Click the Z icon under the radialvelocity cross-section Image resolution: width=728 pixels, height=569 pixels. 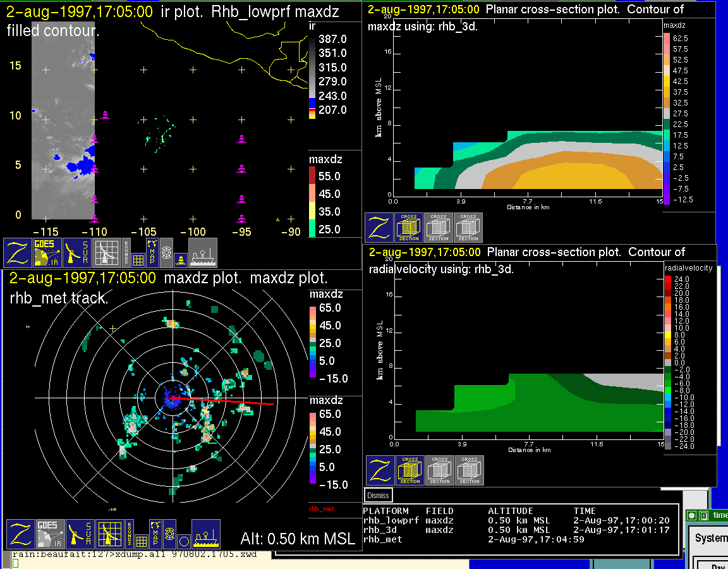pos(380,470)
